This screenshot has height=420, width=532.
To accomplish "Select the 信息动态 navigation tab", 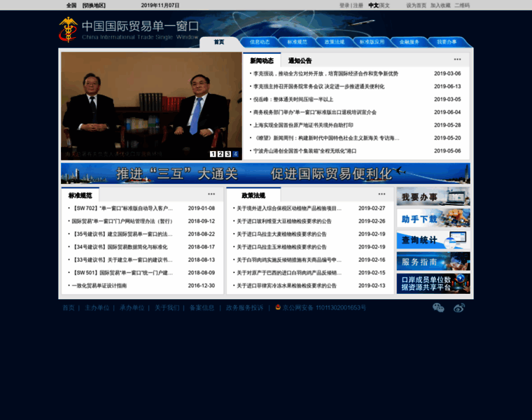I will [x=260, y=42].
